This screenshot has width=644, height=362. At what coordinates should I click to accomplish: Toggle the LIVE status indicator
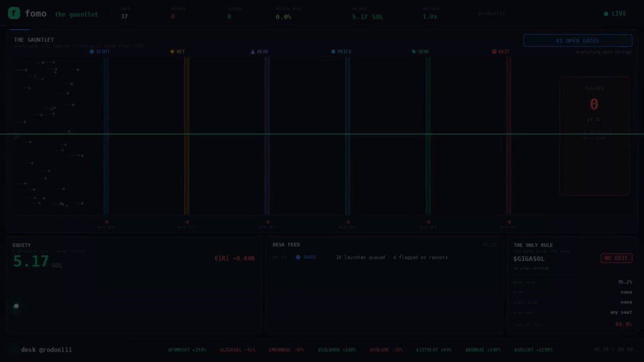tap(615, 13)
